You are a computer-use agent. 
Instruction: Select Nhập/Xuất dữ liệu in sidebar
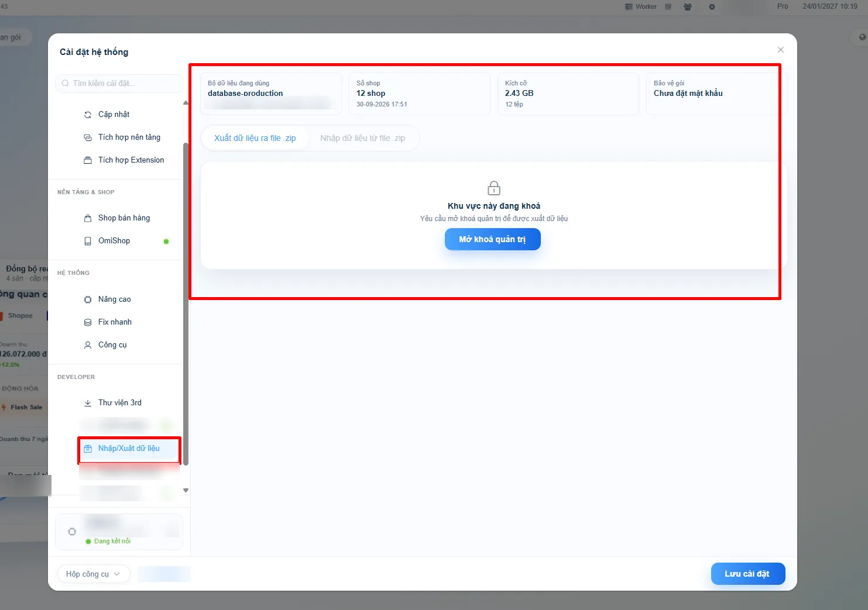[x=129, y=449]
